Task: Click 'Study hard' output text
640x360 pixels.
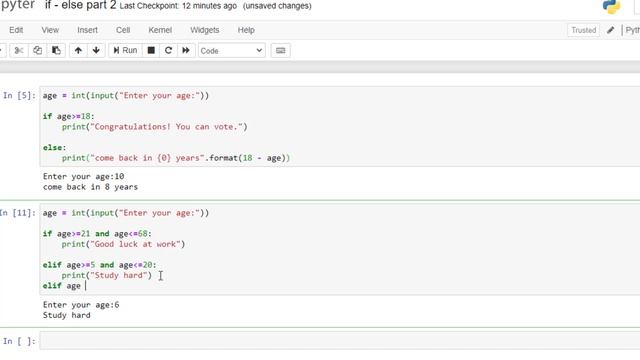Action: pos(67,315)
